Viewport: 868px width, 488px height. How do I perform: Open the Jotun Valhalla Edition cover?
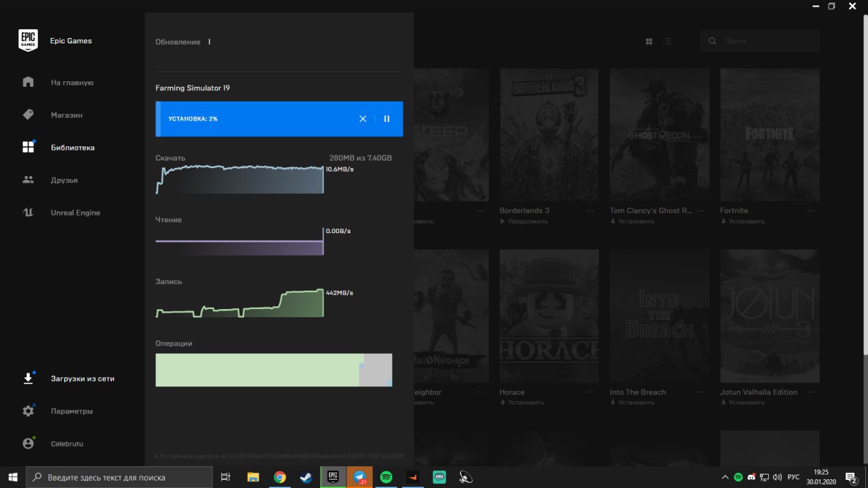[770, 316]
